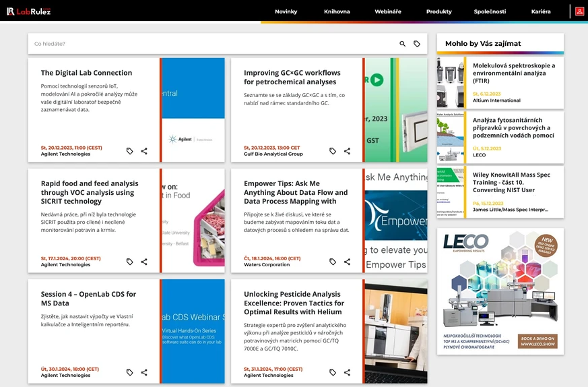This screenshot has width=588, height=387.
Task: Open 'Wiley KnowItAll Mass Spec Training' item
Action: point(511,183)
